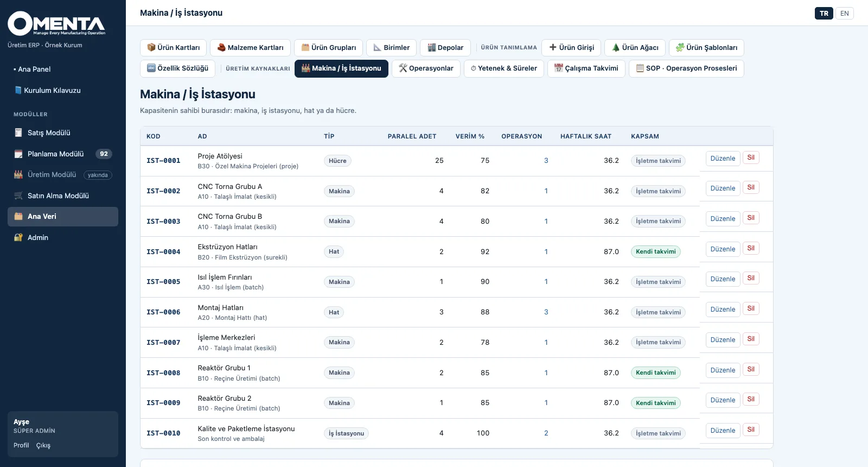Image resolution: width=868 pixels, height=467 pixels.
Task: Select the TR language button
Action: 824,14
